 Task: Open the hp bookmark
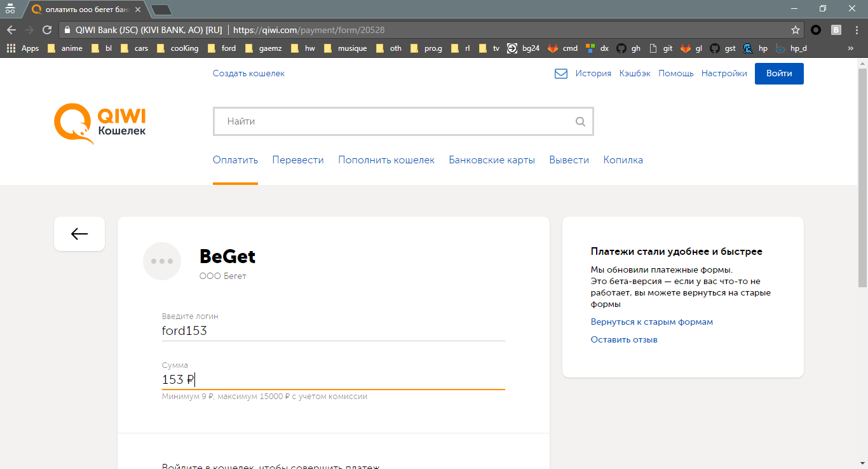(x=756, y=48)
